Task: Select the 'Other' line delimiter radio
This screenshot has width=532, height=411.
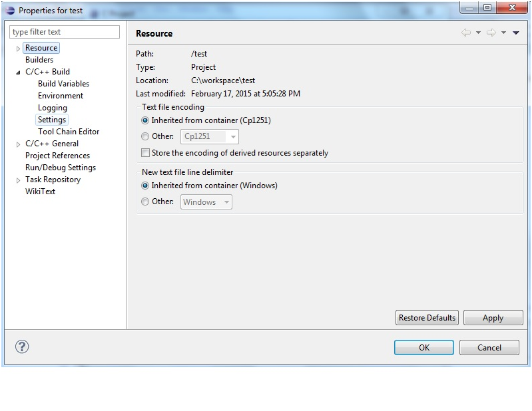Action: click(x=145, y=202)
